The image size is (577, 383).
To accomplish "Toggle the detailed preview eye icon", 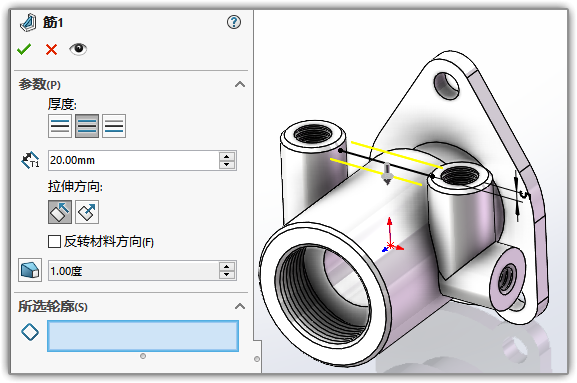I will pyautogui.click(x=78, y=49).
